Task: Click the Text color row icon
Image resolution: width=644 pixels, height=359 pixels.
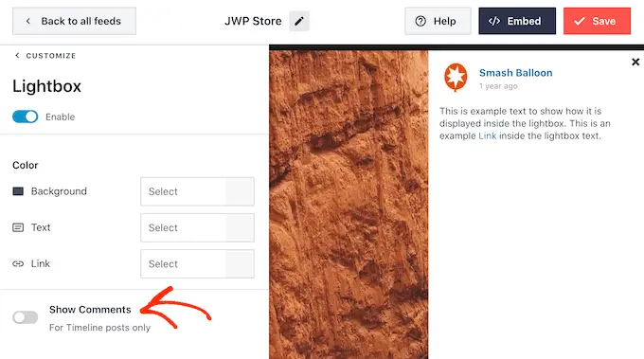Action: click(18, 227)
